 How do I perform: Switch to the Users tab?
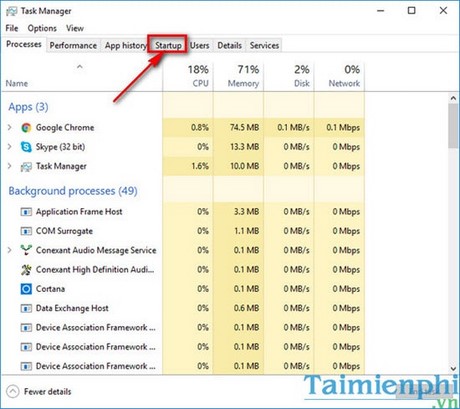coord(199,45)
